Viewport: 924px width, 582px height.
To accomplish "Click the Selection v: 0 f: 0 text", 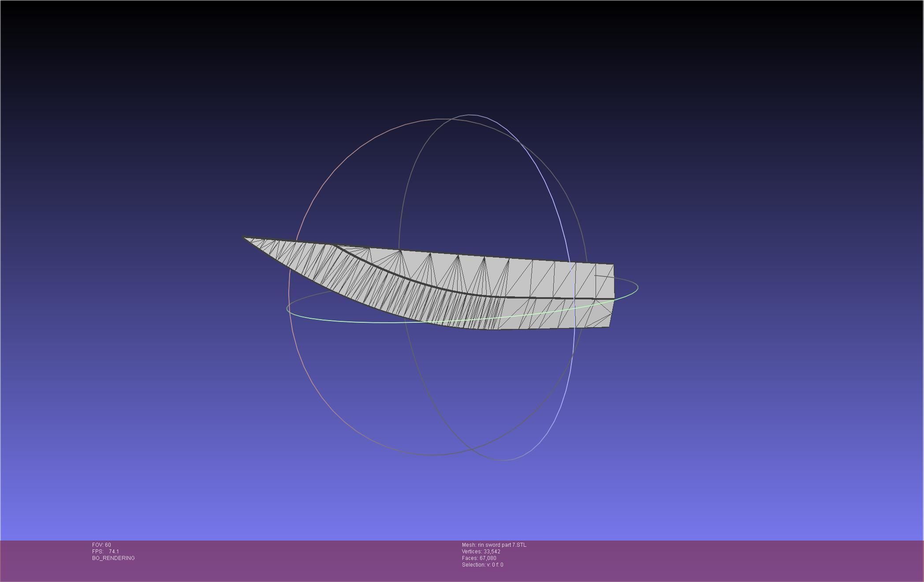I will [482, 565].
